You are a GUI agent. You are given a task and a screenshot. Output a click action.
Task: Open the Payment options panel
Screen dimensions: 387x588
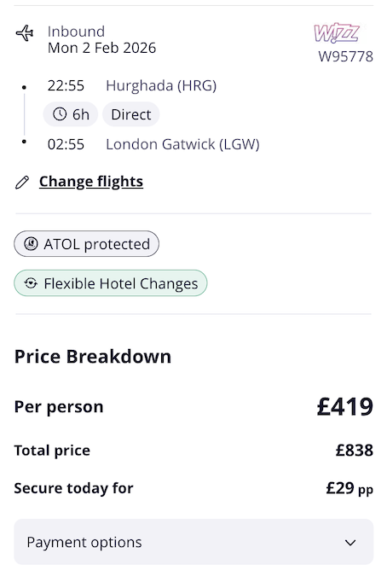click(x=193, y=542)
